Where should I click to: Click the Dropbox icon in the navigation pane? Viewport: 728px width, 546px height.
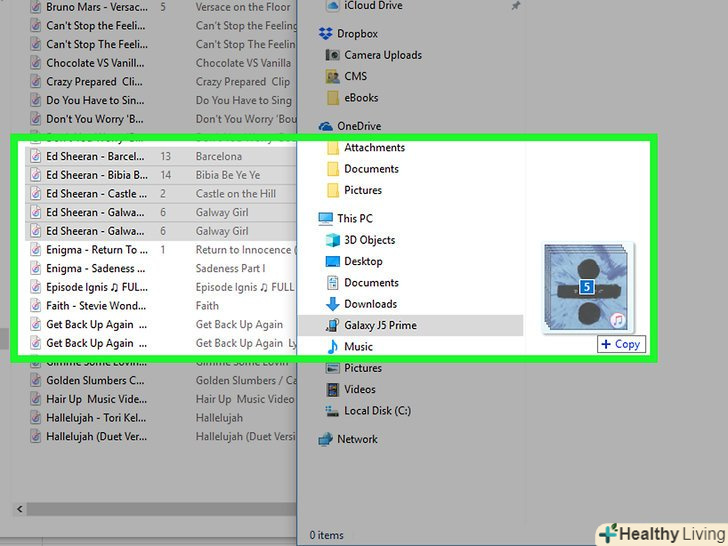pos(325,34)
